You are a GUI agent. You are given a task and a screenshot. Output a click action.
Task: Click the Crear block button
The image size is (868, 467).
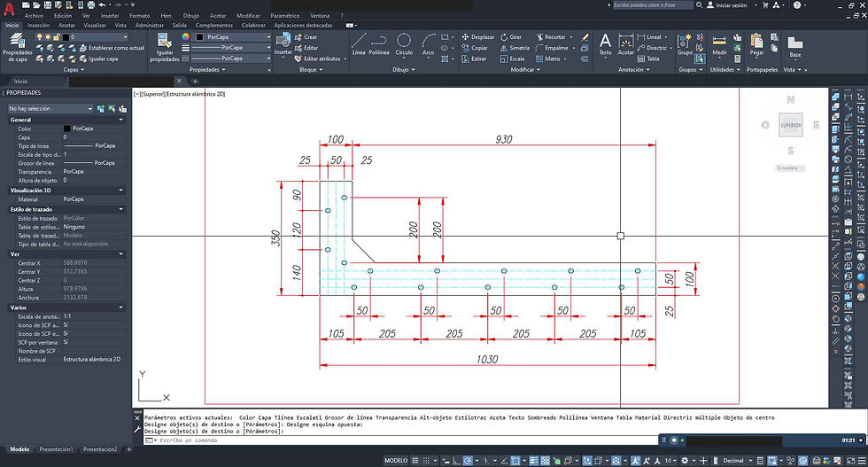click(x=306, y=37)
